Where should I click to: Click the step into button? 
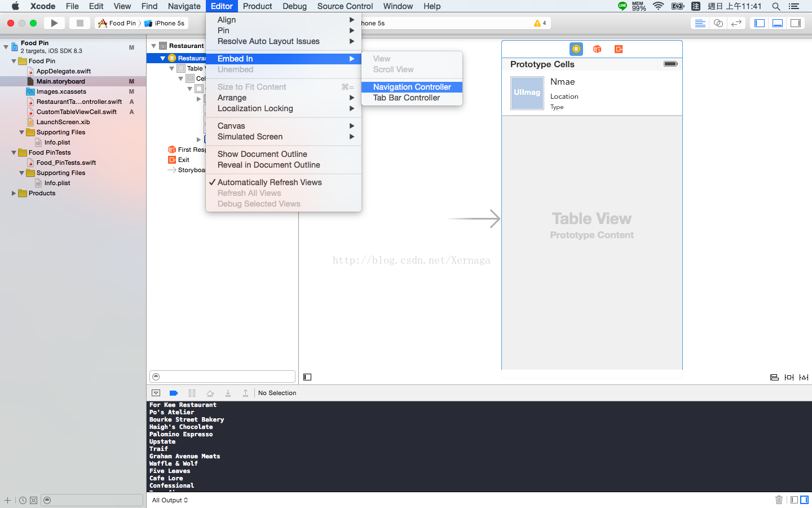point(228,393)
